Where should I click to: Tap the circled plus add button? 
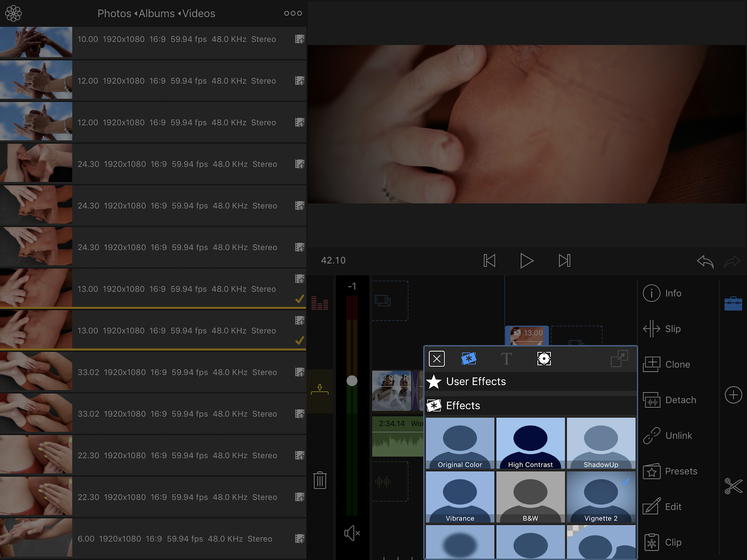[733, 395]
